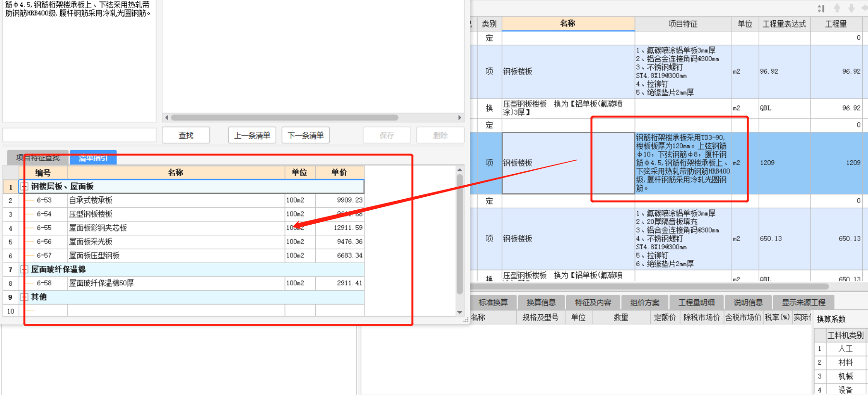Screen dimensions: 868x395
Task: Click the 定额价 column header
Action: (x=665, y=317)
